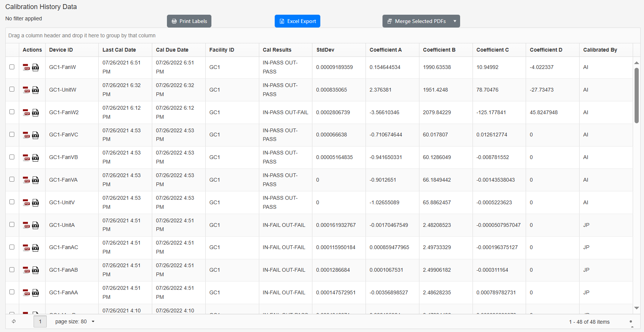Click PDF icon for GC1-FanW2 row

[26, 113]
